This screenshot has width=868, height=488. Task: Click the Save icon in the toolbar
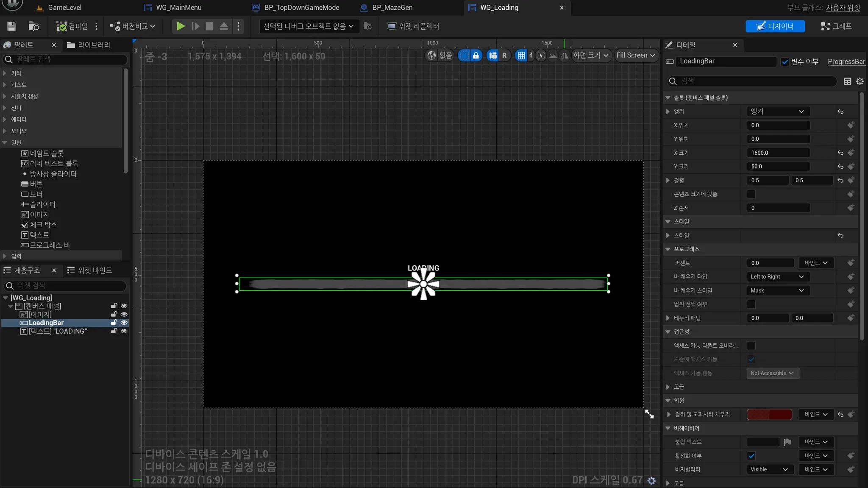tap(11, 26)
